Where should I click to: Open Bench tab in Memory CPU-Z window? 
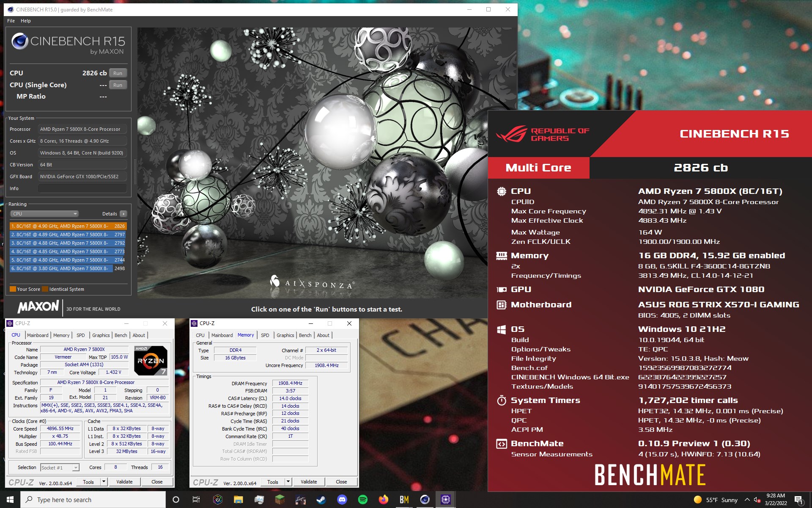305,335
